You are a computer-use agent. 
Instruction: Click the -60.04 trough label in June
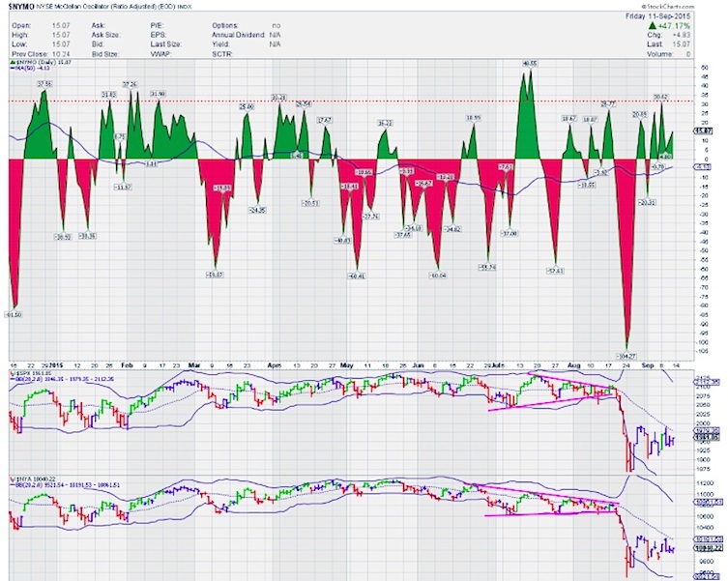[x=438, y=276]
